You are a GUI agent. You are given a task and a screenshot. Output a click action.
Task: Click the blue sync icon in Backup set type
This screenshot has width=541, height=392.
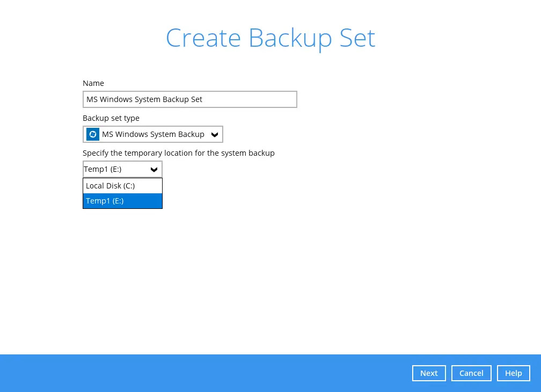coord(93,134)
